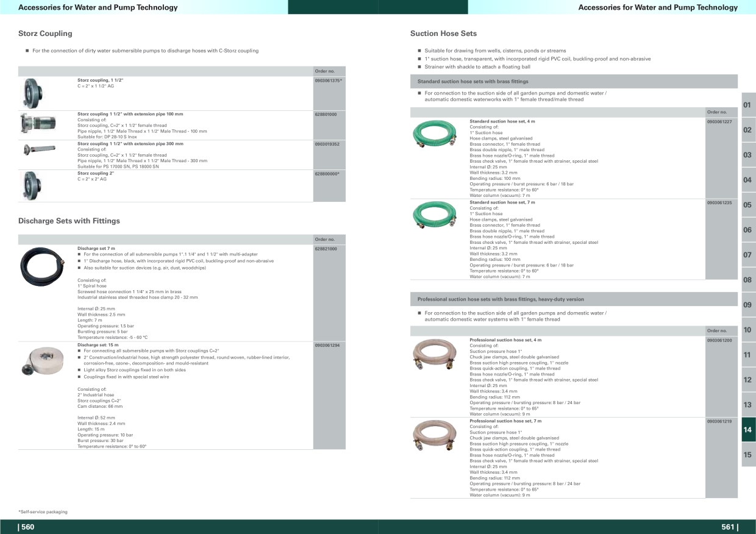
Task: Click the right page header Accessories for Water and Pump Technology
Action: [x=658, y=7]
